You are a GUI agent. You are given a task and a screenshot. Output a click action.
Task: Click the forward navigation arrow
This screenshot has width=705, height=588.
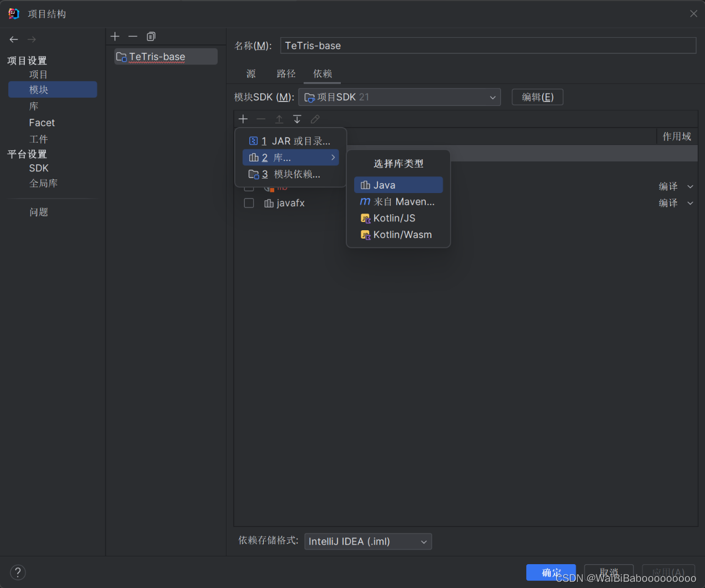pos(31,39)
